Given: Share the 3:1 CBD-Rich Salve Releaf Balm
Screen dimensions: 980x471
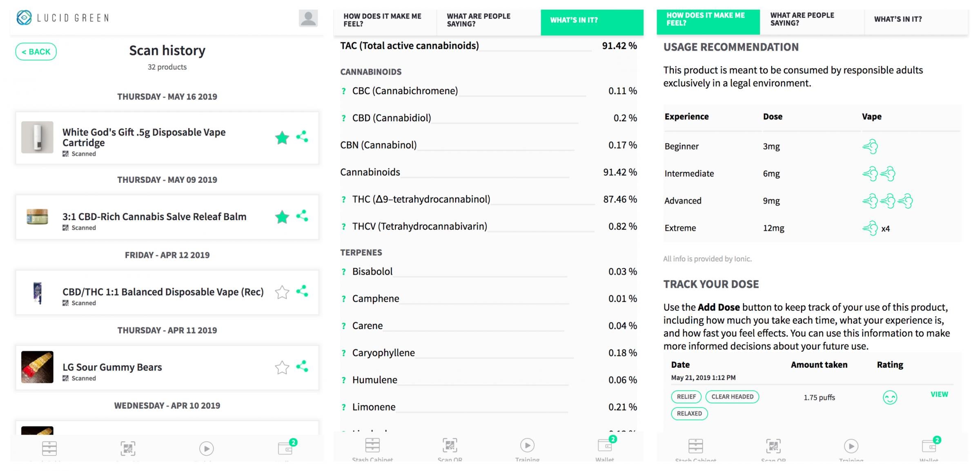Looking at the screenshot, I should click(302, 216).
